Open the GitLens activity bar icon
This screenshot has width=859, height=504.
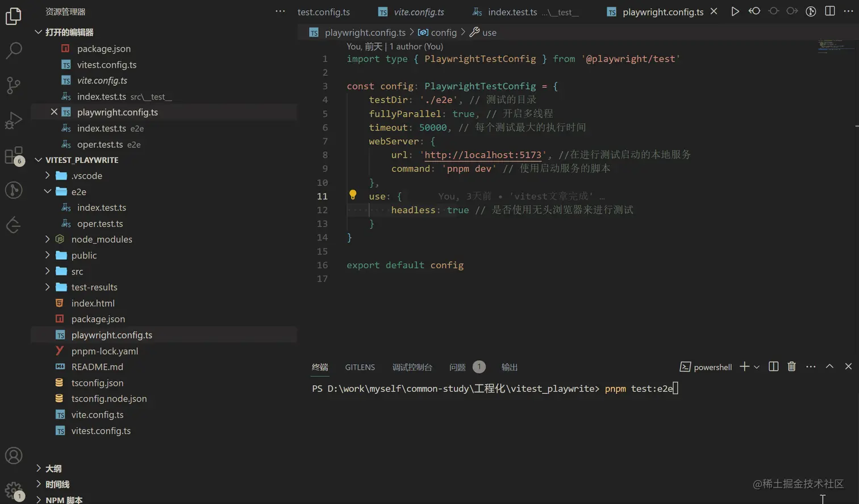click(13, 190)
